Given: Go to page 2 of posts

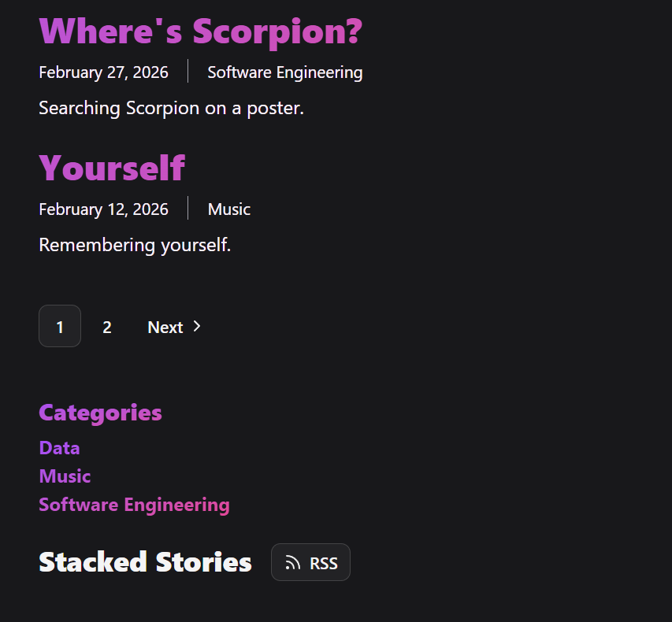Looking at the screenshot, I should pyautogui.click(x=107, y=328).
